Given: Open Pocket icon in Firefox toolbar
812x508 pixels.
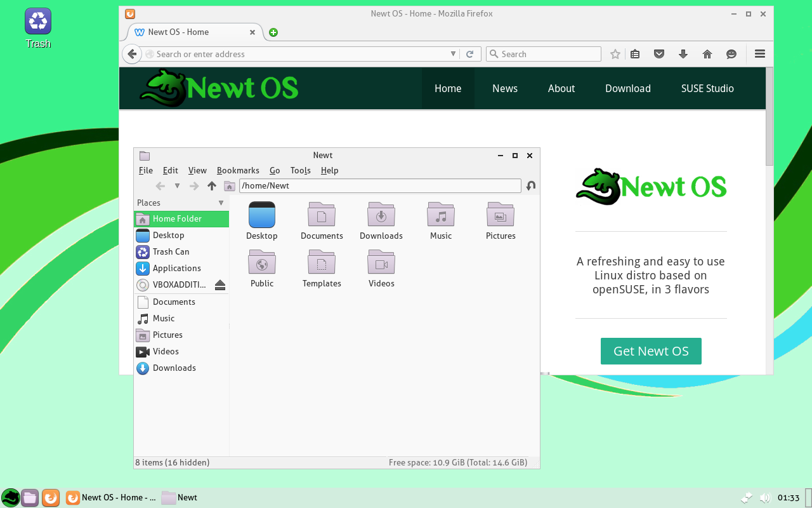Looking at the screenshot, I should tap(659, 54).
